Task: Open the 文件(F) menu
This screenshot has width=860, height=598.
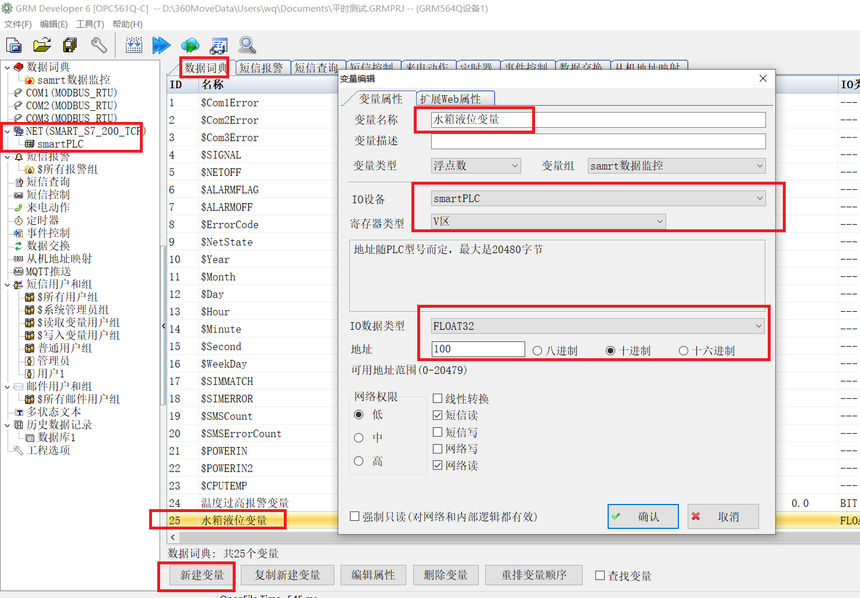Action: pos(18,24)
